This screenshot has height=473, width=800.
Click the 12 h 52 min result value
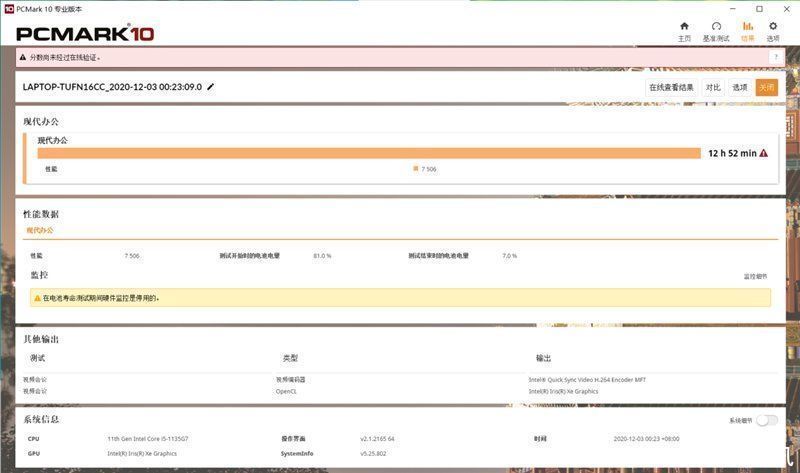coord(732,153)
